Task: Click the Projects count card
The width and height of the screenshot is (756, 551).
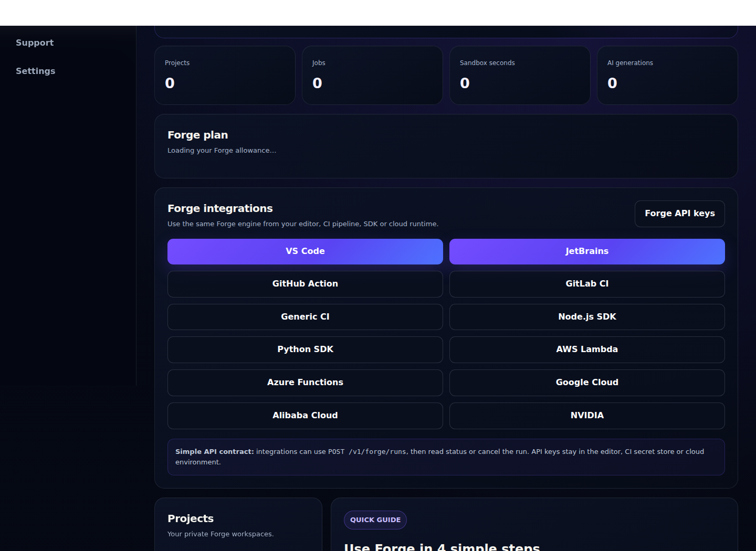Action: (x=225, y=75)
